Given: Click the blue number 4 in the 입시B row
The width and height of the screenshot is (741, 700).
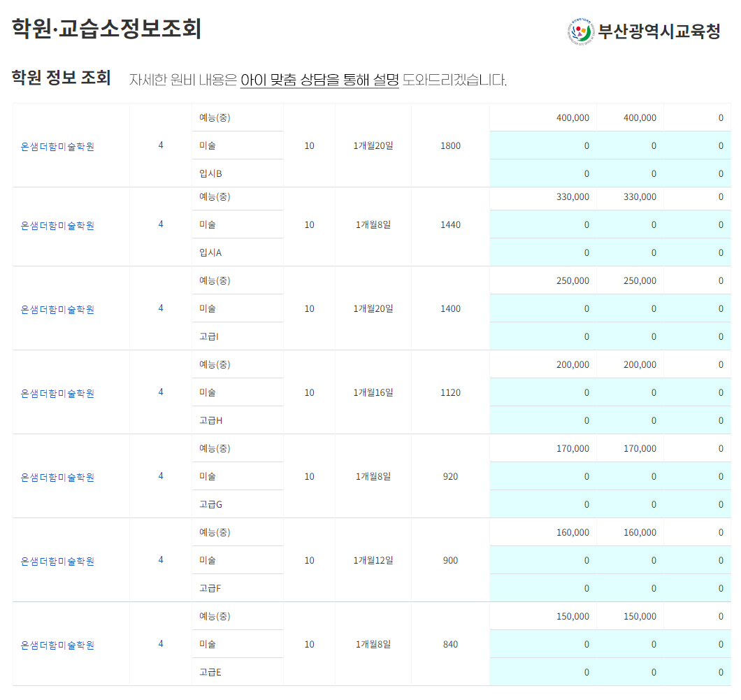Looking at the screenshot, I should [x=161, y=145].
